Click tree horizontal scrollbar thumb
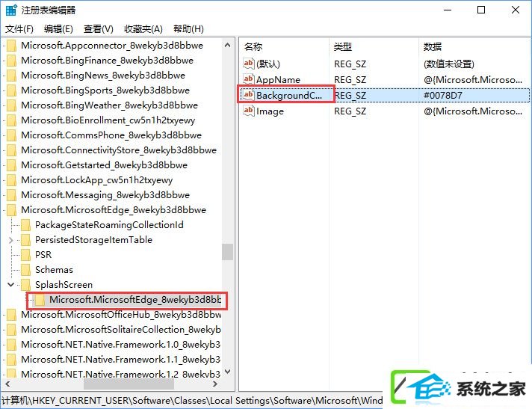Viewport: 532px width, 409px height. (129, 384)
